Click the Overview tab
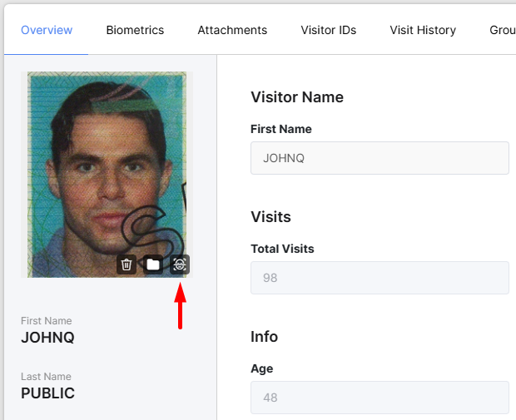 [47, 30]
